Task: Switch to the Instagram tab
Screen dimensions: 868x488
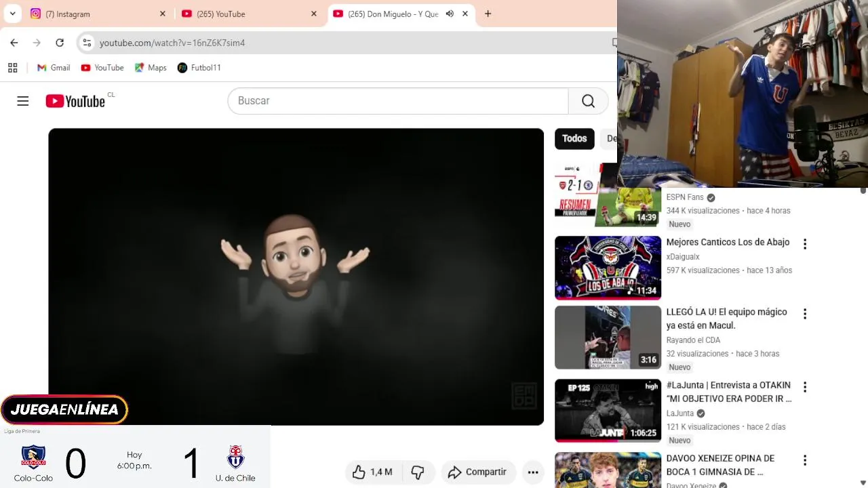Action: pyautogui.click(x=98, y=14)
